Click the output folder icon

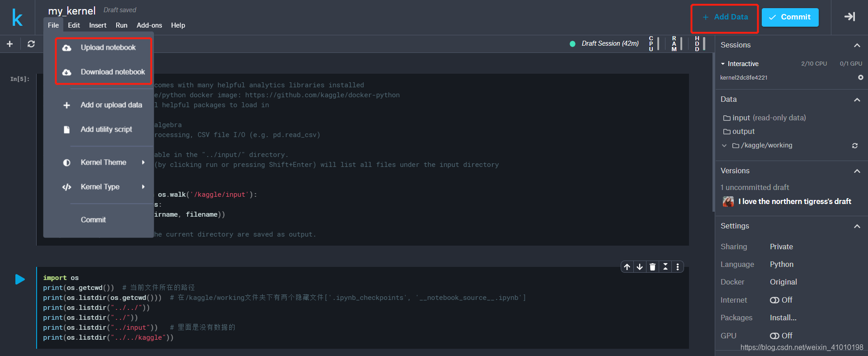(727, 132)
